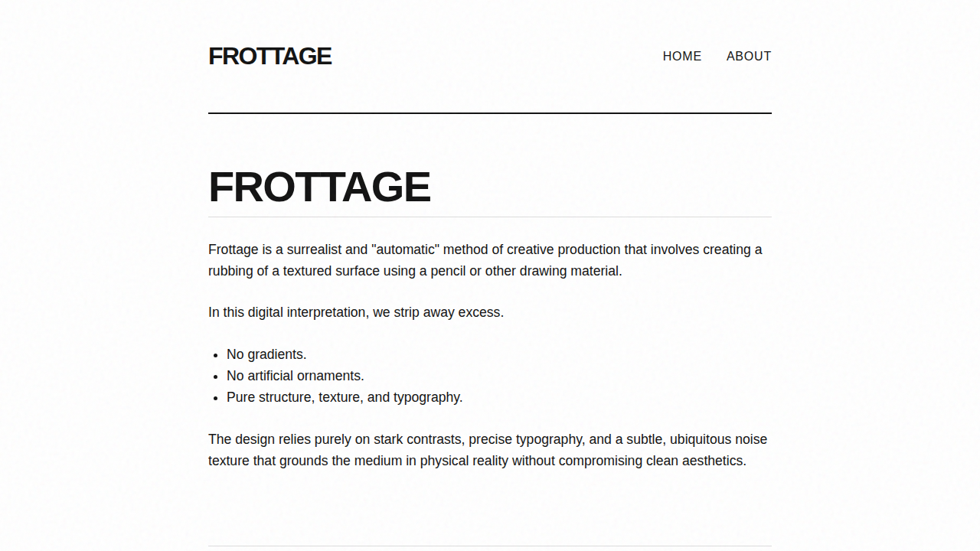The image size is (980, 551).
Task: Open the HOME navigation link
Action: tap(681, 56)
